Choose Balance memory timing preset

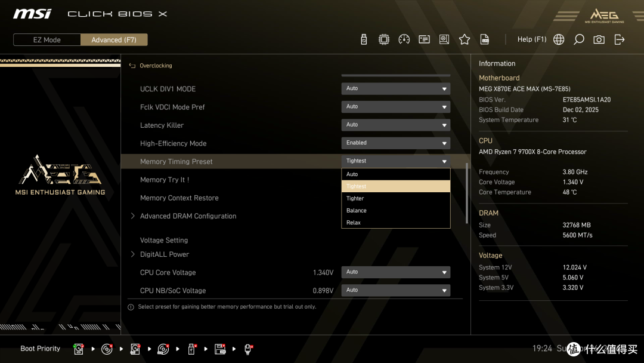click(x=395, y=211)
